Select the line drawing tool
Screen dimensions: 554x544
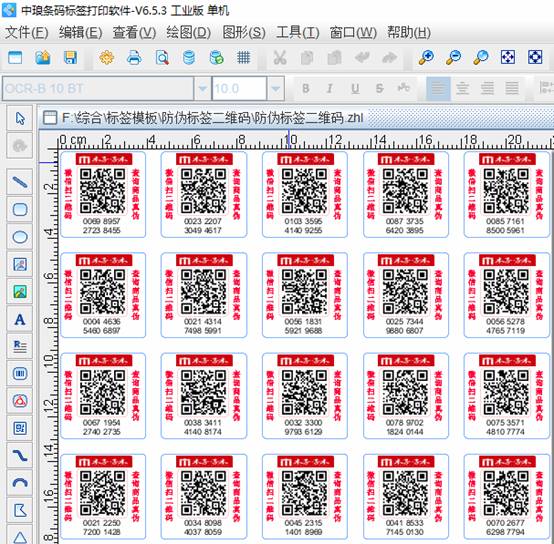click(20, 182)
